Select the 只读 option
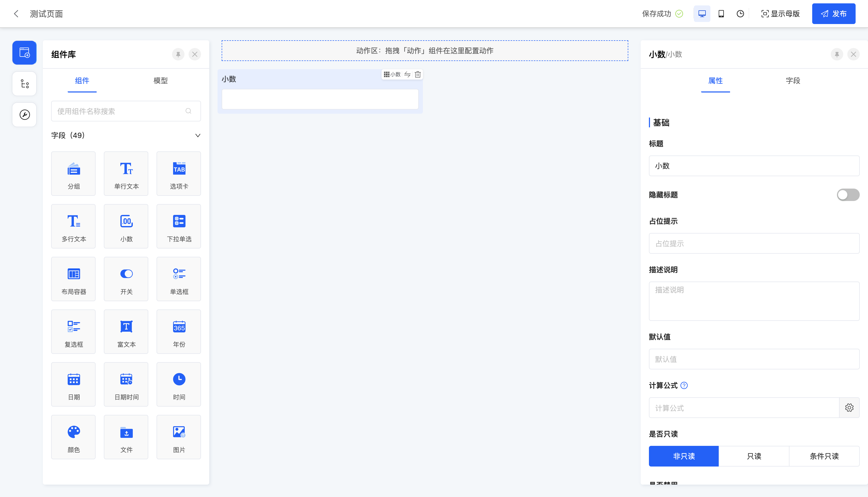This screenshot has height=497, width=868. pos(754,456)
